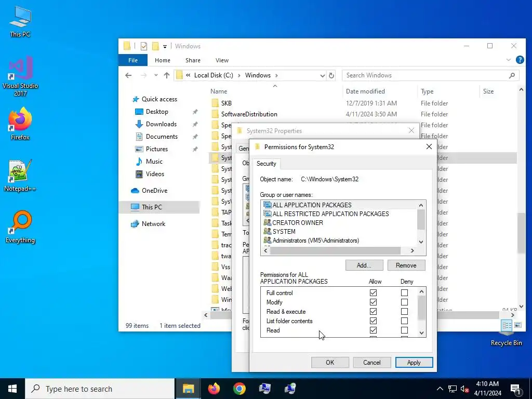Click chevron after Local Disk (C:)

coord(239,75)
